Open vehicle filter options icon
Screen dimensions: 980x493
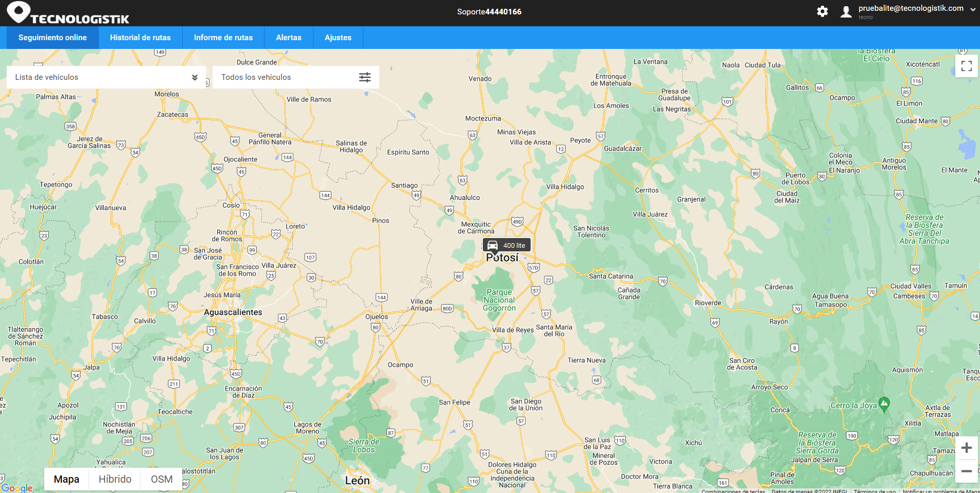click(x=365, y=77)
